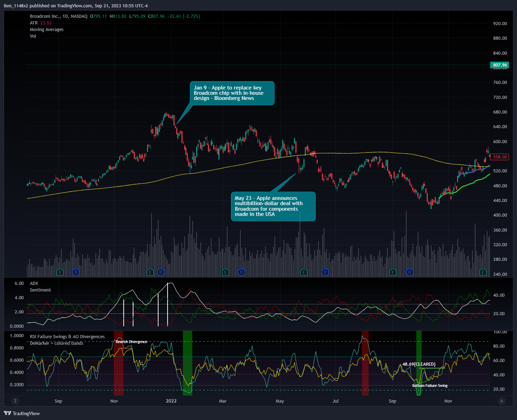Click the 240.00 price axis label
Screen dimensions: 517x420
click(500, 274)
